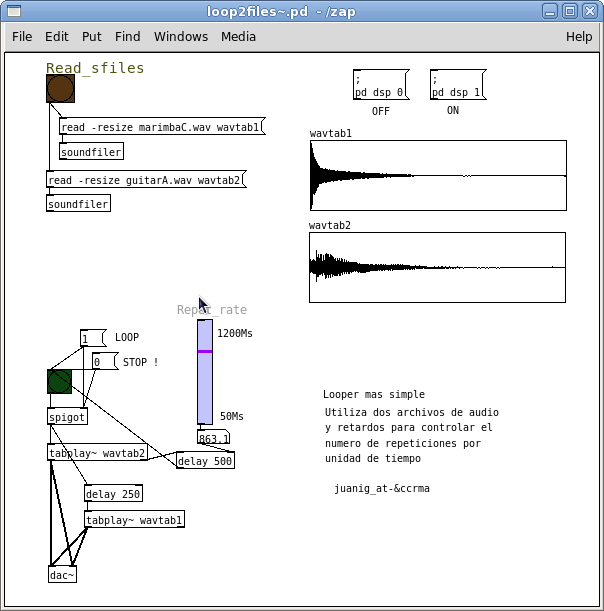Open the File menu

(x=22, y=36)
